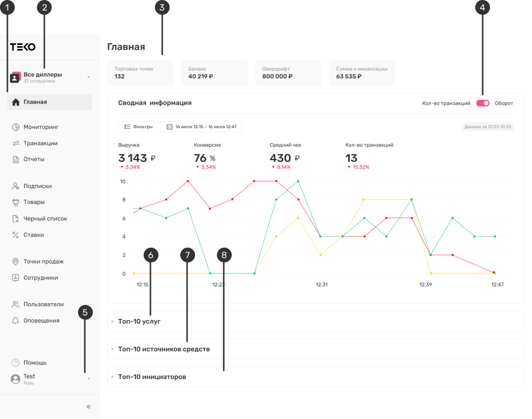
Task: Click the Оповещения bell icon
Action: [15, 321]
